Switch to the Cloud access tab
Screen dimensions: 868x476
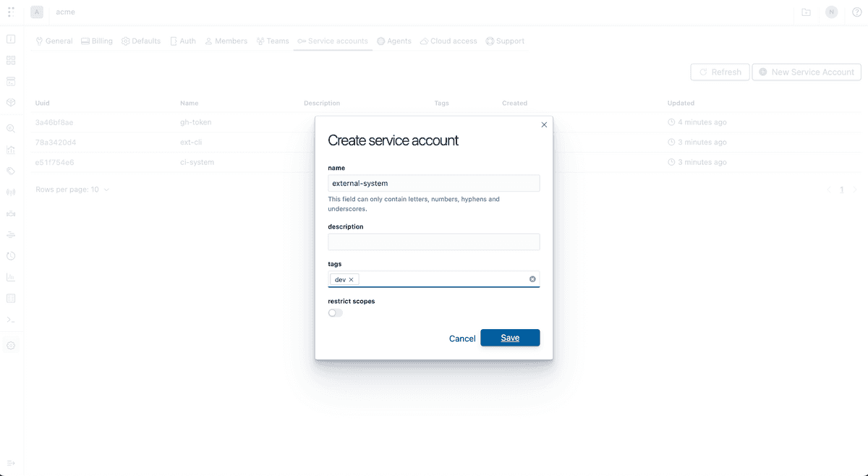click(448, 41)
